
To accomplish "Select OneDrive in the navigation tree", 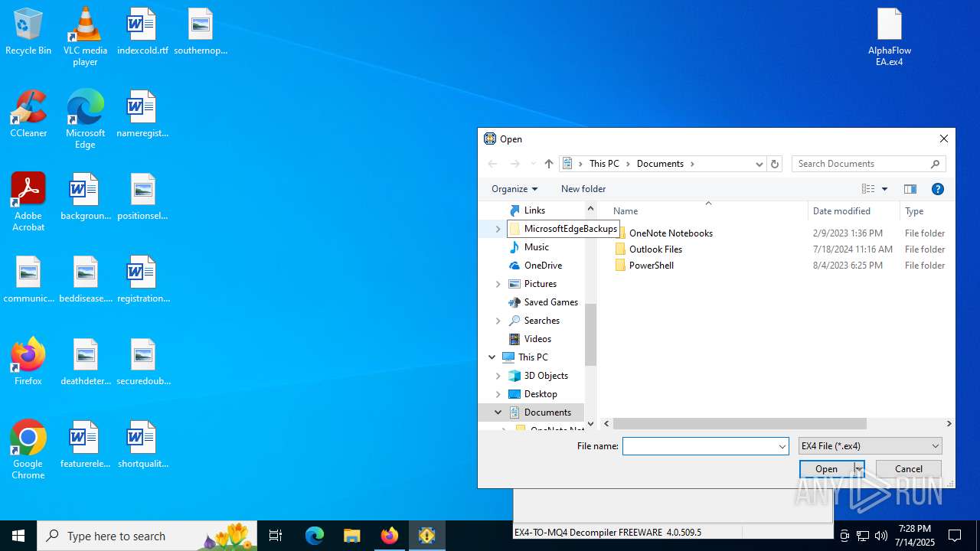I will tap(543, 266).
